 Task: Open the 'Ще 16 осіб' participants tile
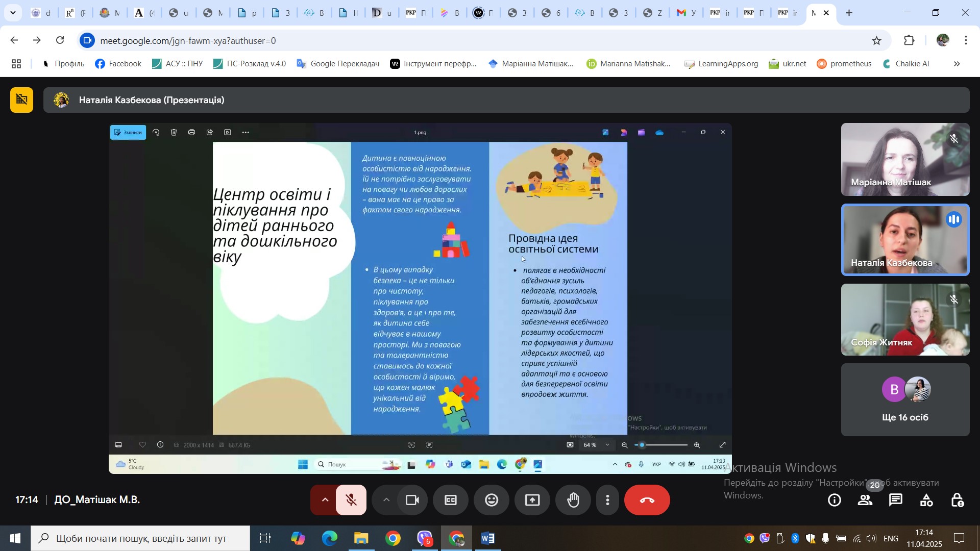point(905,400)
